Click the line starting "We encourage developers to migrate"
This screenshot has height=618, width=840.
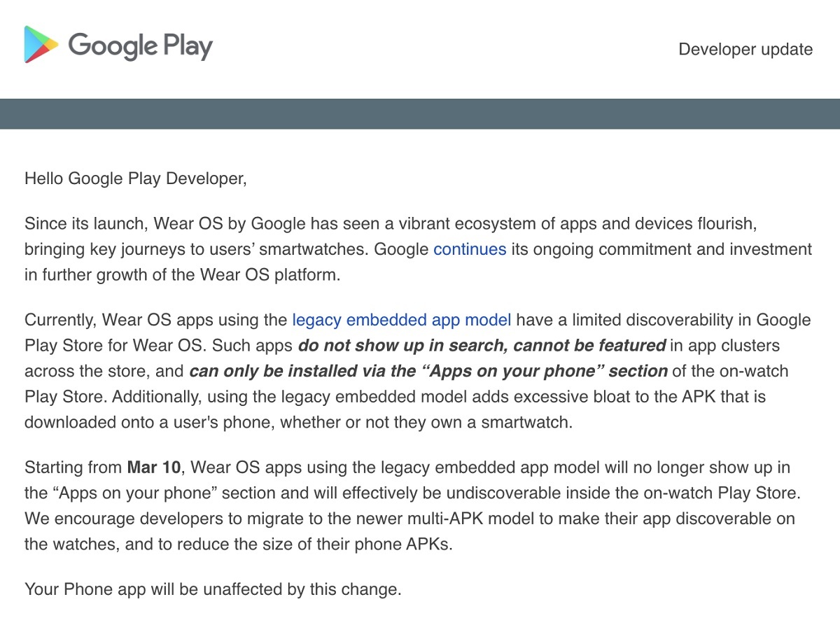pos(409,519)
